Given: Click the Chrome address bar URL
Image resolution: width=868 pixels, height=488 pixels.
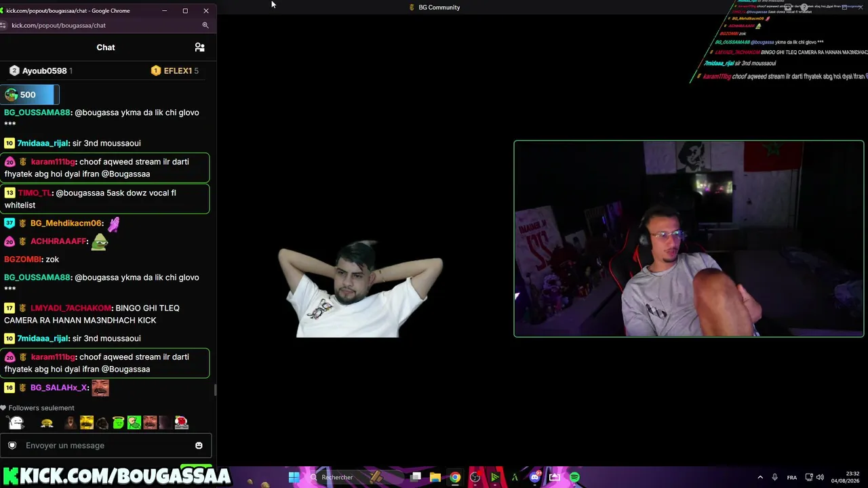Looking at the screenshot, I should (58, 25).
